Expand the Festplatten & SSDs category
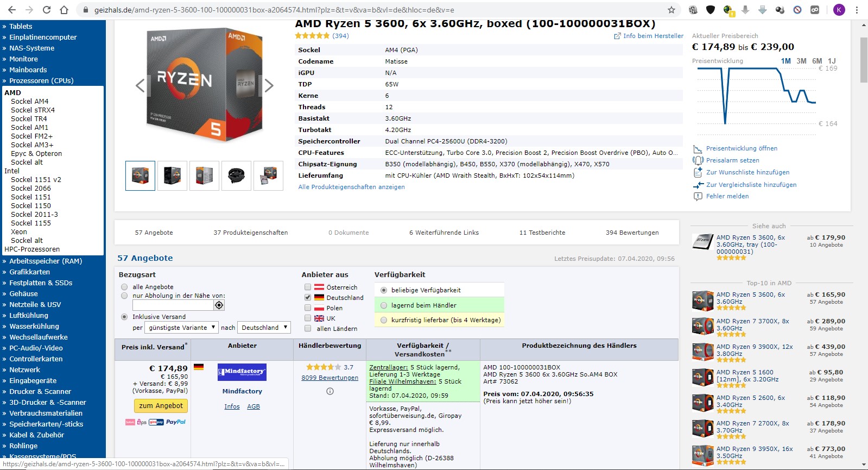Viewport: 868px width, 470px height. [41, 283]
